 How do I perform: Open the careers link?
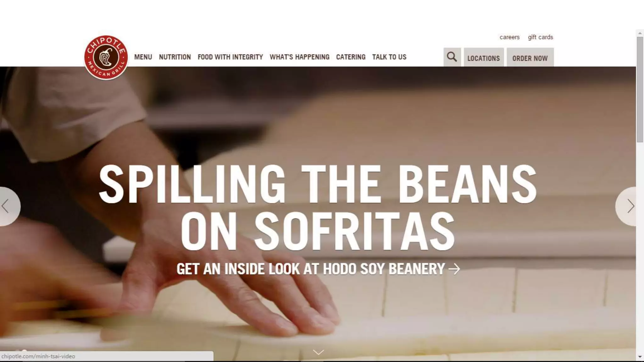[509, 37]
